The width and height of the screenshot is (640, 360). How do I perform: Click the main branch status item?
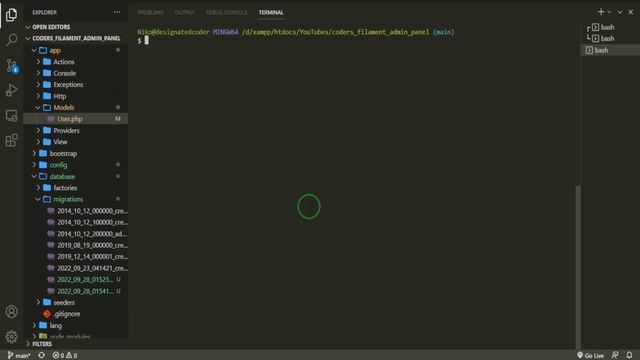point(19,356)
